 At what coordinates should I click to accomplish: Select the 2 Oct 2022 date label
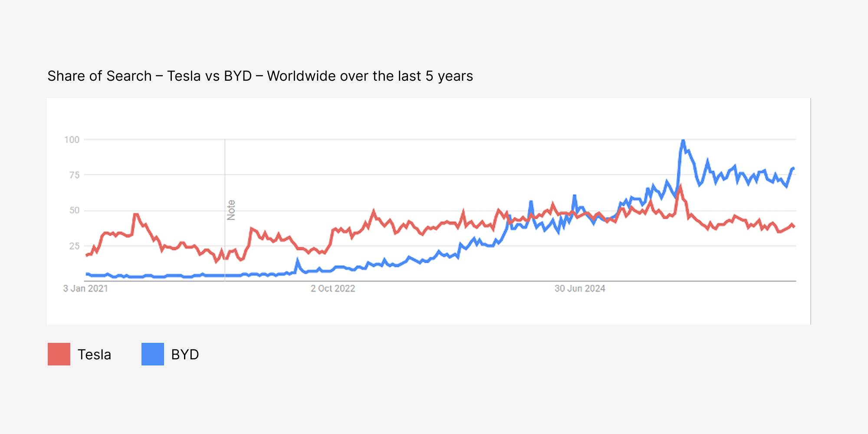[x=333, y=289]
